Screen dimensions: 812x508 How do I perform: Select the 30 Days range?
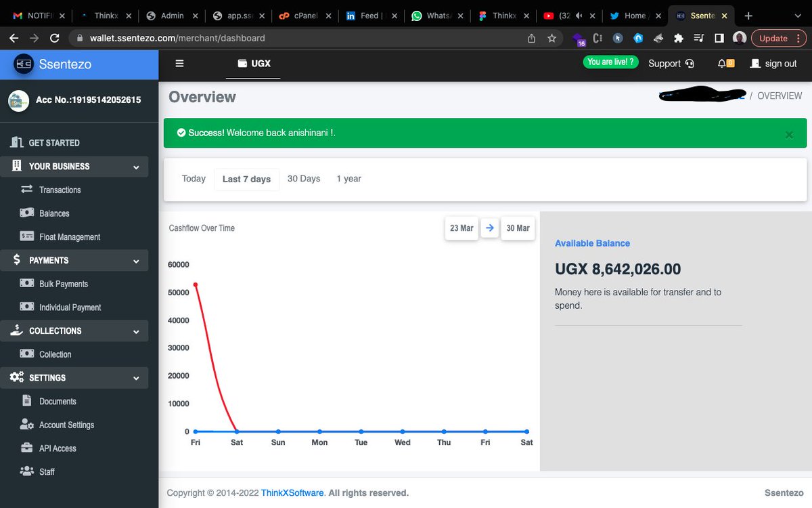(x=304, y=179)
